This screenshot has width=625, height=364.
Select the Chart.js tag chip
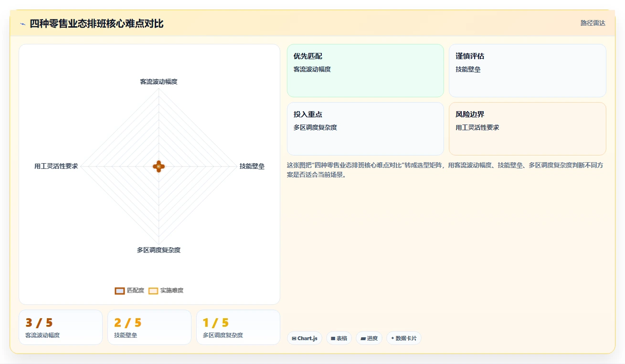pyautogui.click(x=305, y=338)
